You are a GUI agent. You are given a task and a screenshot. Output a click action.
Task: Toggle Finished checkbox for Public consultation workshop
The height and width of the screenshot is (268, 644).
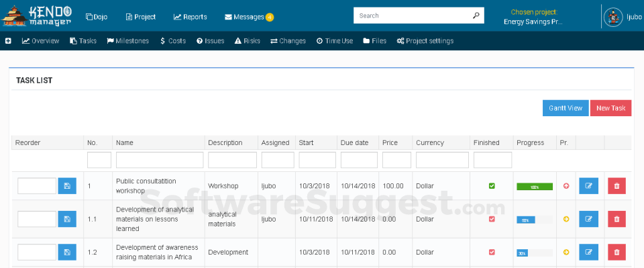pyautogui.click(x=492, y=186)
